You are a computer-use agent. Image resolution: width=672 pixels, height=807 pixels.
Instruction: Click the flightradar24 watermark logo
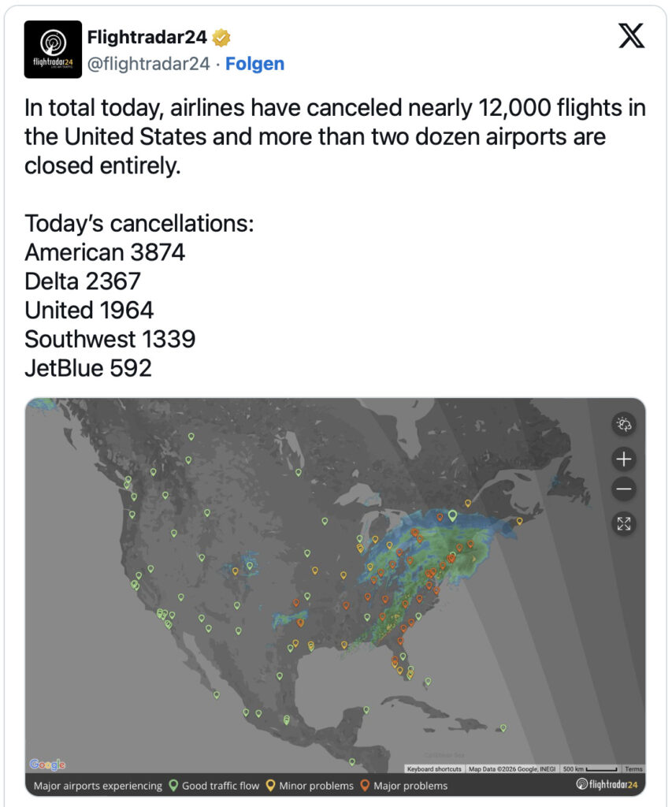click(x=608, y=785)
